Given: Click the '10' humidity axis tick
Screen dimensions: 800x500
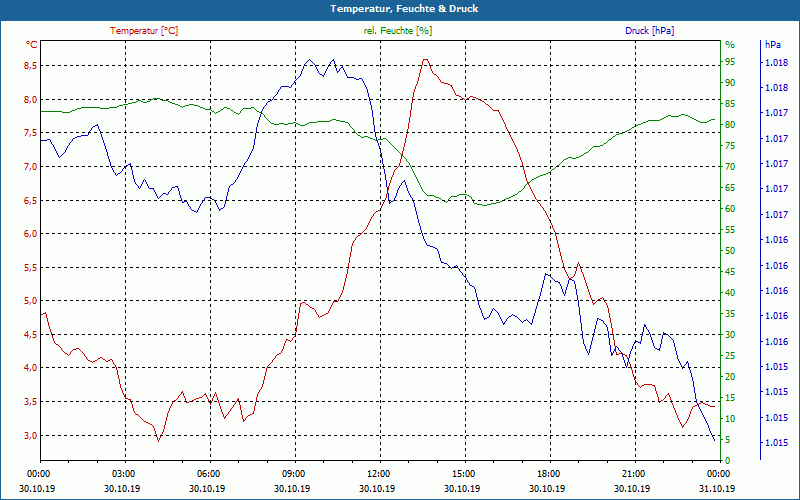Looking at the screenshot, I should [x=730, y=418].
